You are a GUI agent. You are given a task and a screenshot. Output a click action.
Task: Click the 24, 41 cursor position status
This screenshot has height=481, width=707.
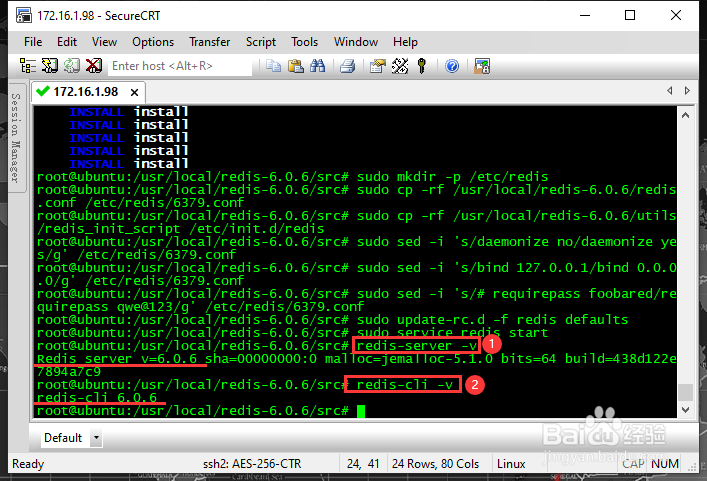point(363,464)
